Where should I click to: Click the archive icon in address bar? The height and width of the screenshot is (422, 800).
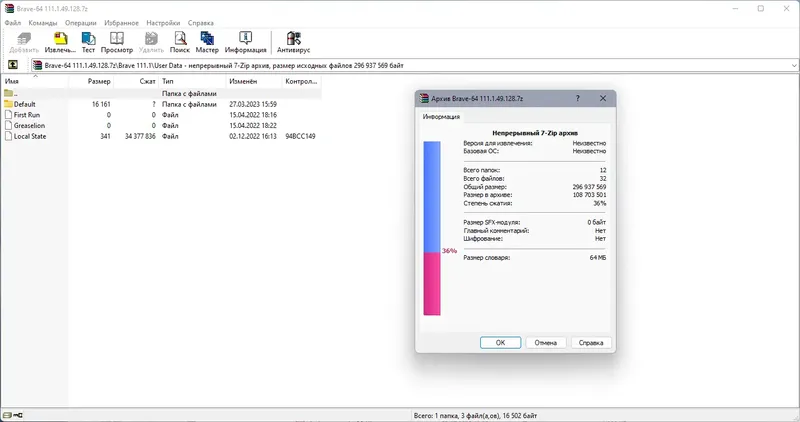click(37, 65)
